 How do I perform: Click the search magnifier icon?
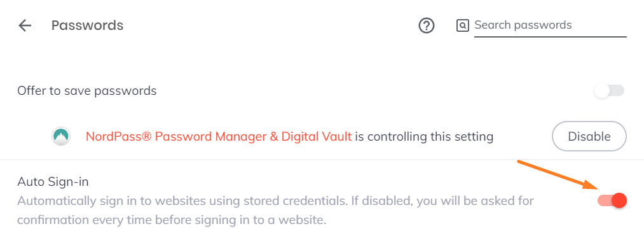click(x=462, y=25)
